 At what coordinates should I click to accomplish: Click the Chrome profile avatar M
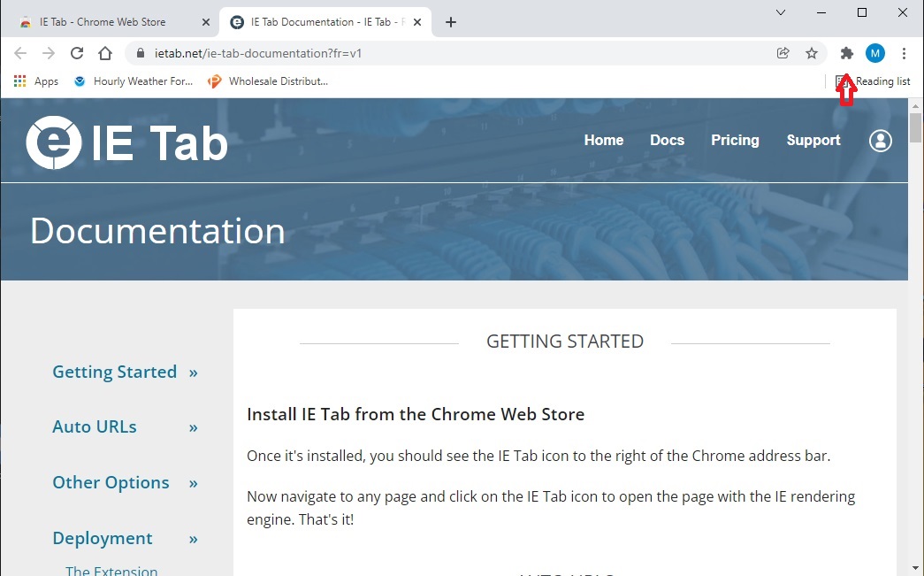tap(874, 53)
